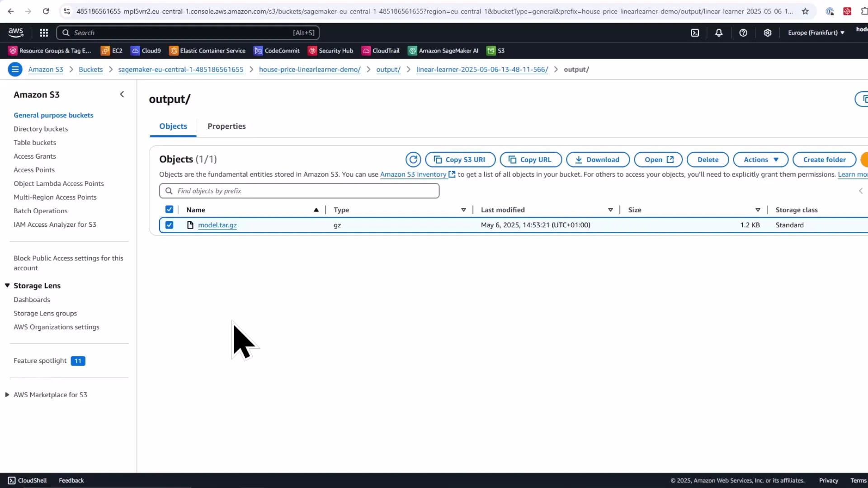
Task: Open the help icon in the top bar
Action: point(743,33)
